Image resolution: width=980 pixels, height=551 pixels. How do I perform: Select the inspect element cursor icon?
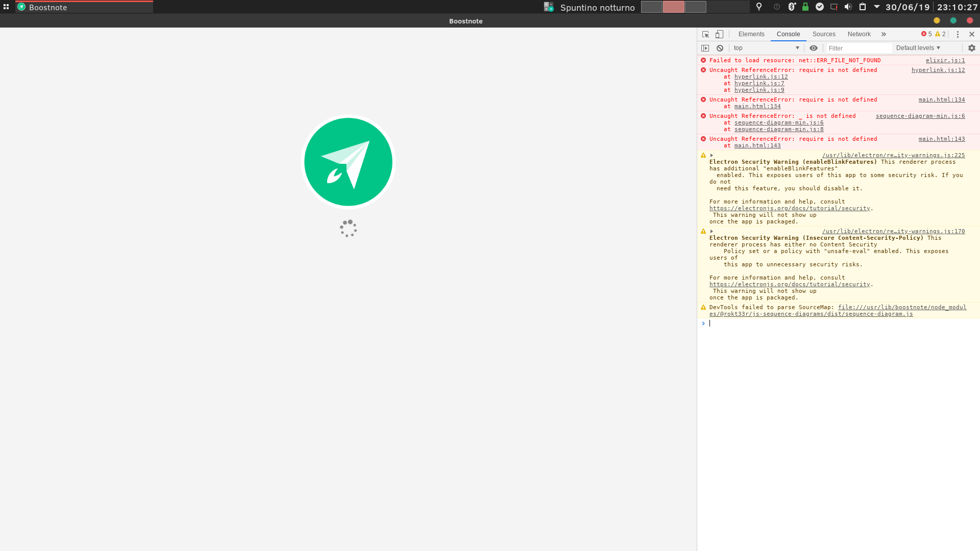pyautogui.click(x=705, y=34)
